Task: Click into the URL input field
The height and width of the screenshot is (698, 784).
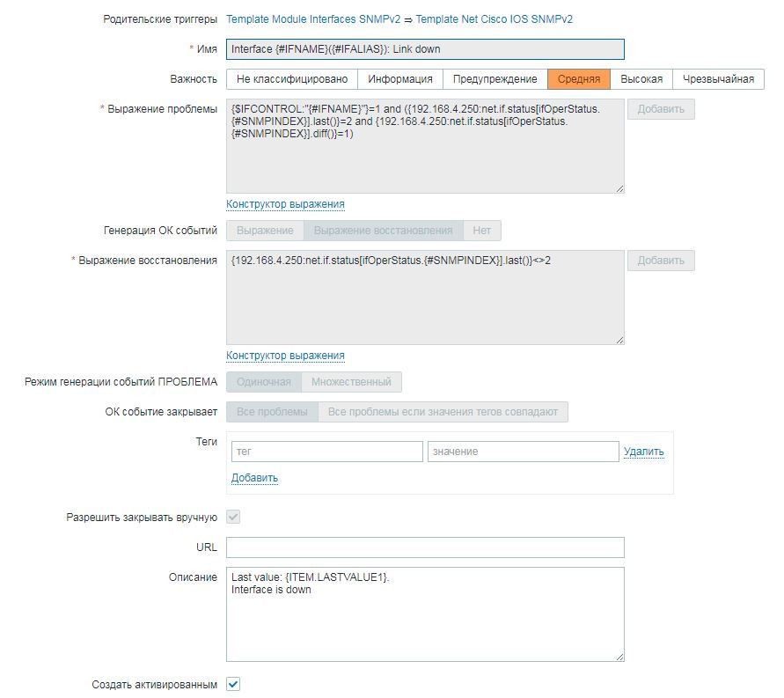Action: 425,547
